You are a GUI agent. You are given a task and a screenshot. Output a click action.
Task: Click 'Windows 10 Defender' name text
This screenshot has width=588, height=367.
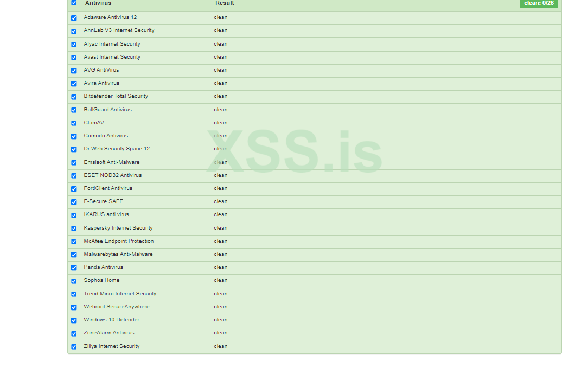point(111,320)
